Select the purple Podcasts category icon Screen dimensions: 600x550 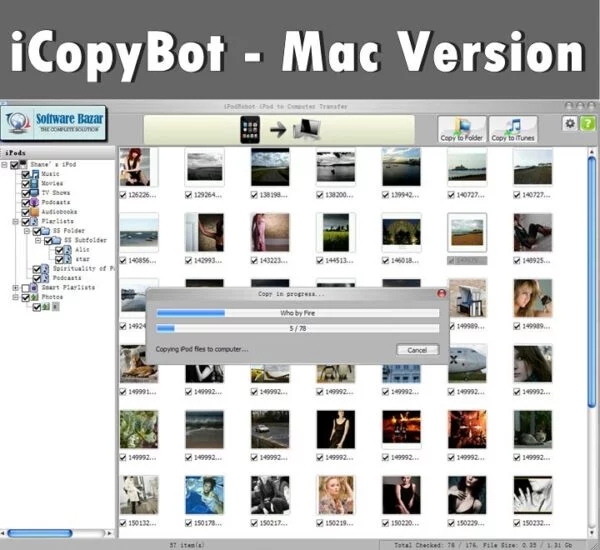point(34,202)
